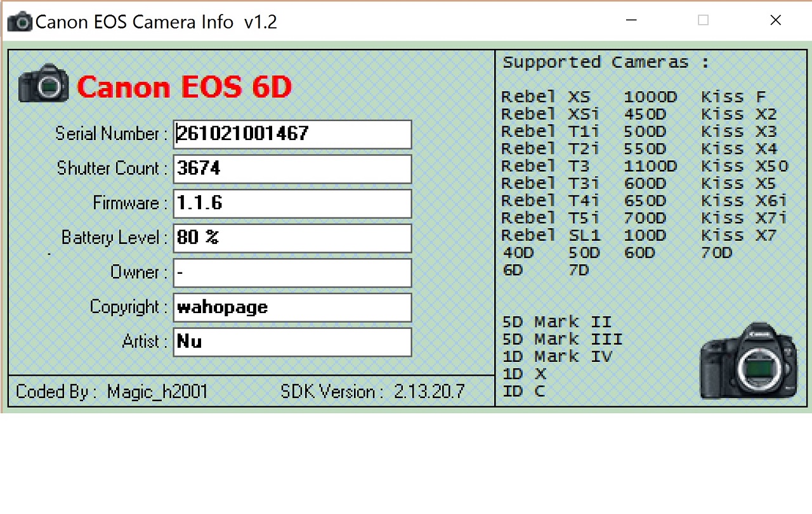The height and width of the screenshot is (514, 812).
Task: Click the camera icon beside the Canon EOS 6D heading
Action: tap(43, 83)
